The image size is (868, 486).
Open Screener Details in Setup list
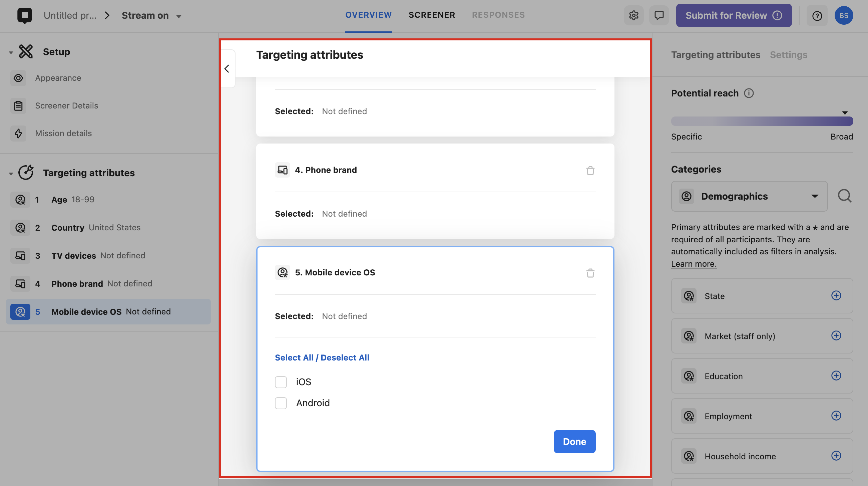(66, 105)
